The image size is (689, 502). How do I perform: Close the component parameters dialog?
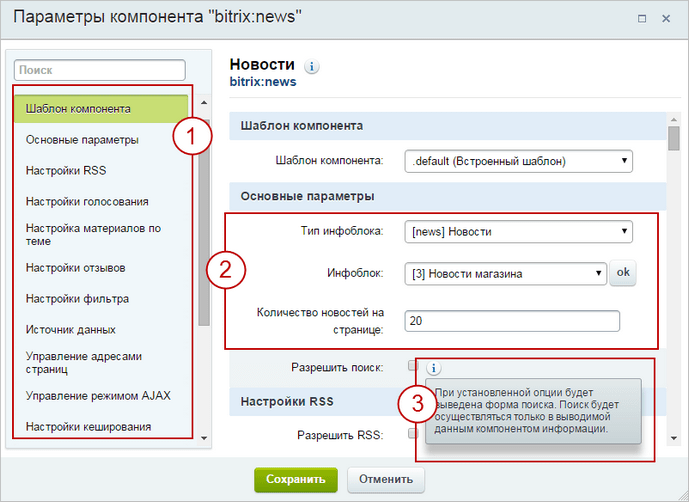pos(666,19)
